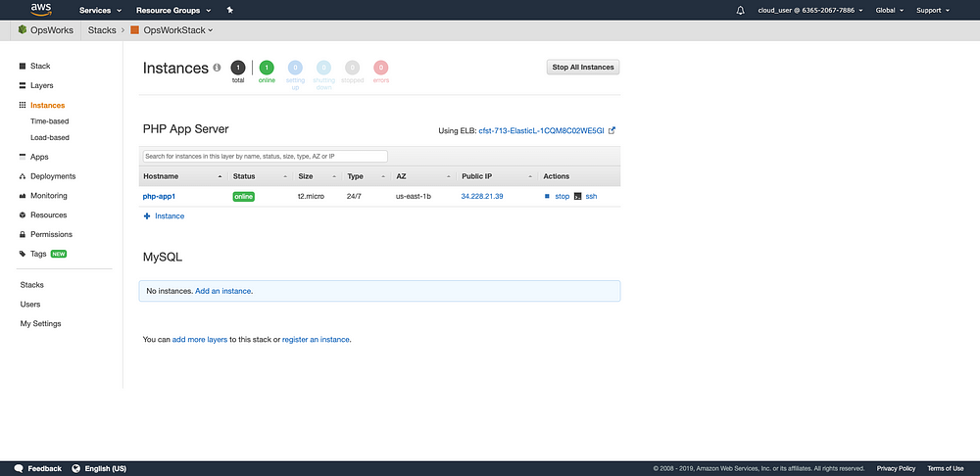Open public IP 34.228.21.39

click(x=482, y=196)
